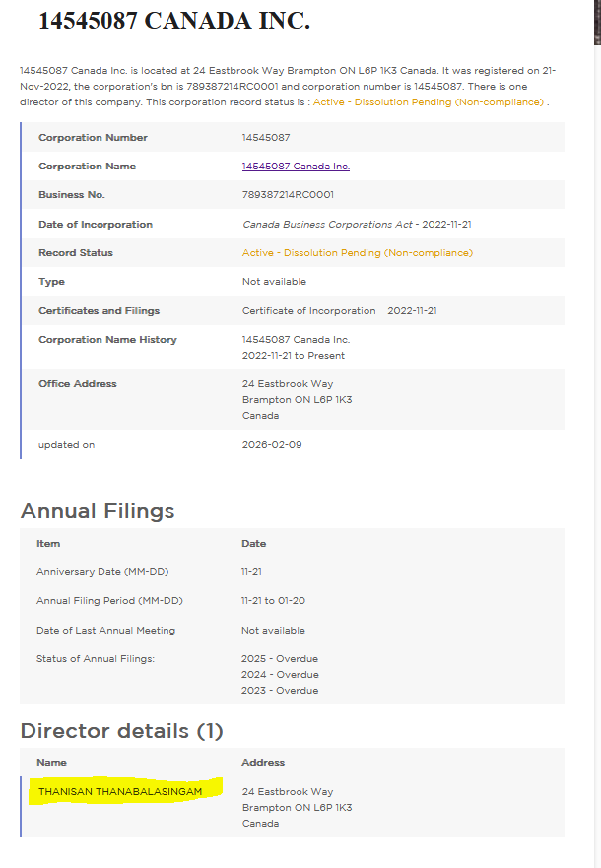Click filing period value 11-21 to 01-20

[x=273, y=601]
